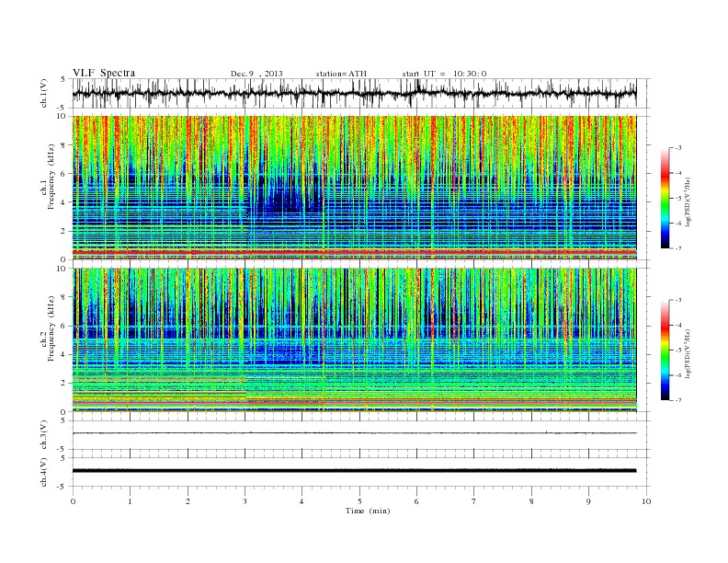Click the time axis tick label "5"
Viewport: 728px width, 563px height.
pyautogui.click(x=359, y=501)
